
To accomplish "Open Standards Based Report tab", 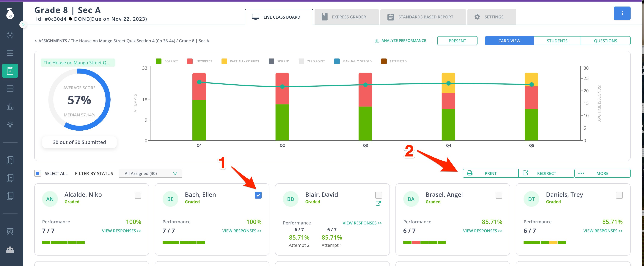I will point(423,17).
